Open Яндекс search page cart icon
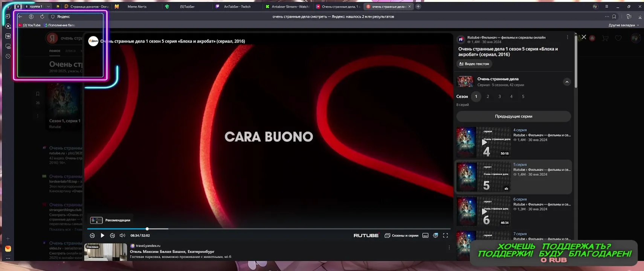Screen dimensions: 644x271 click(605, 38)
